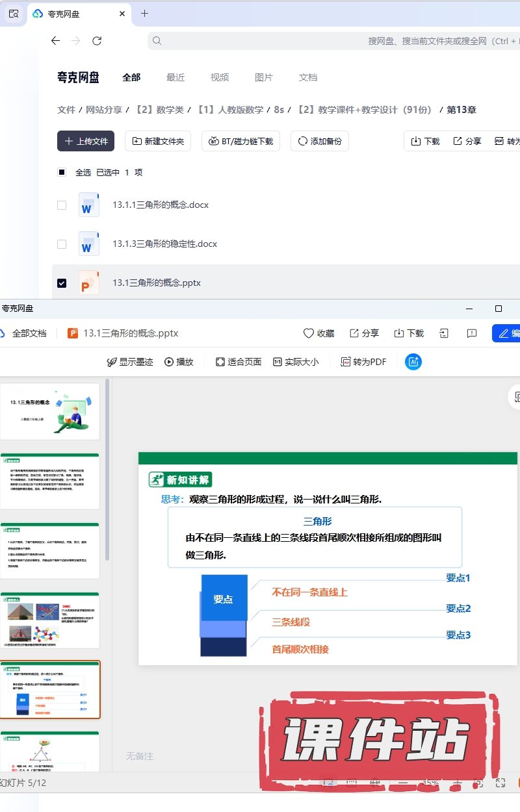Viewport: 520px width, 812px height.
Task: Click the 新建文件夹 button
Action: click(x=158, y=141)
